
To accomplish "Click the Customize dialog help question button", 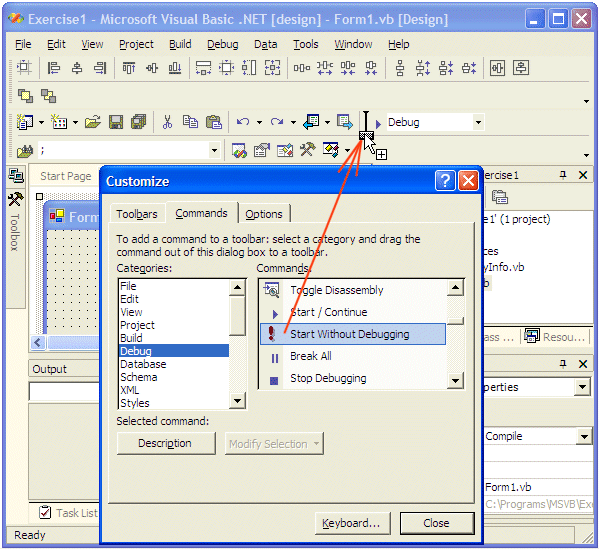I will click(445, 180).
